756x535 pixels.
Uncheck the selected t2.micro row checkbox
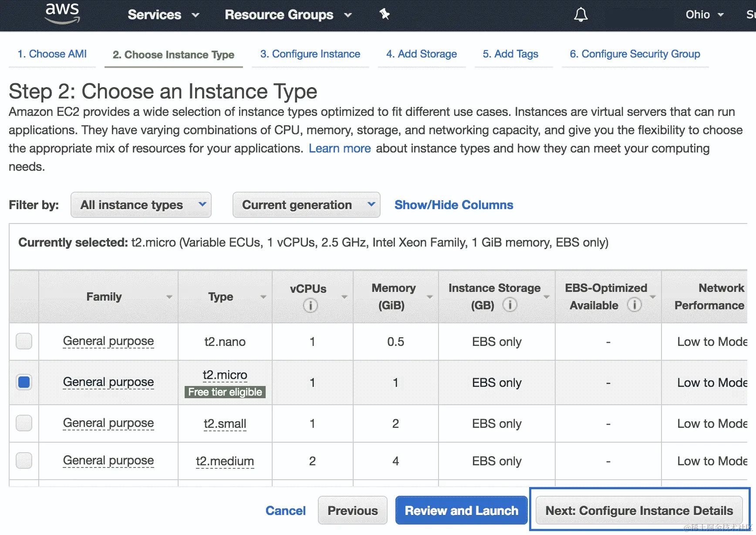pos(24,382)
